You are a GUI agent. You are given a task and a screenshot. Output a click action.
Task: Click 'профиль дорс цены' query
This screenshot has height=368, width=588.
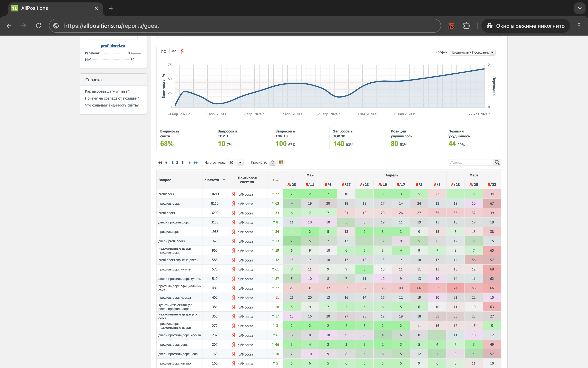(x=173, y=345)
